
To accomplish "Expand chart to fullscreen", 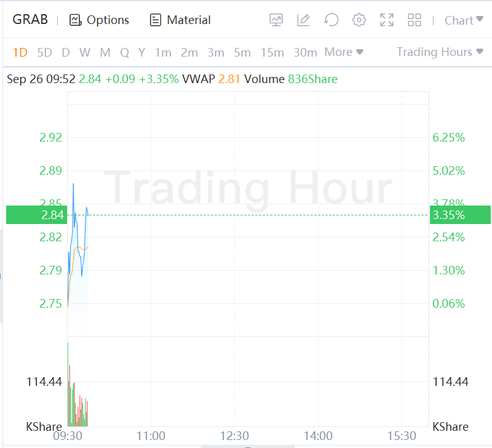I will tap(387, 20).
